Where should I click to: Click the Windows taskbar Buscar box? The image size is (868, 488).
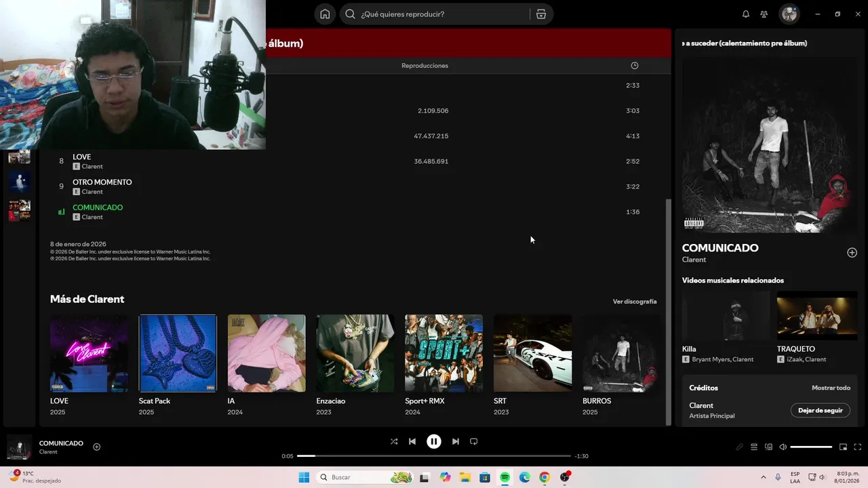pos(366,477)
